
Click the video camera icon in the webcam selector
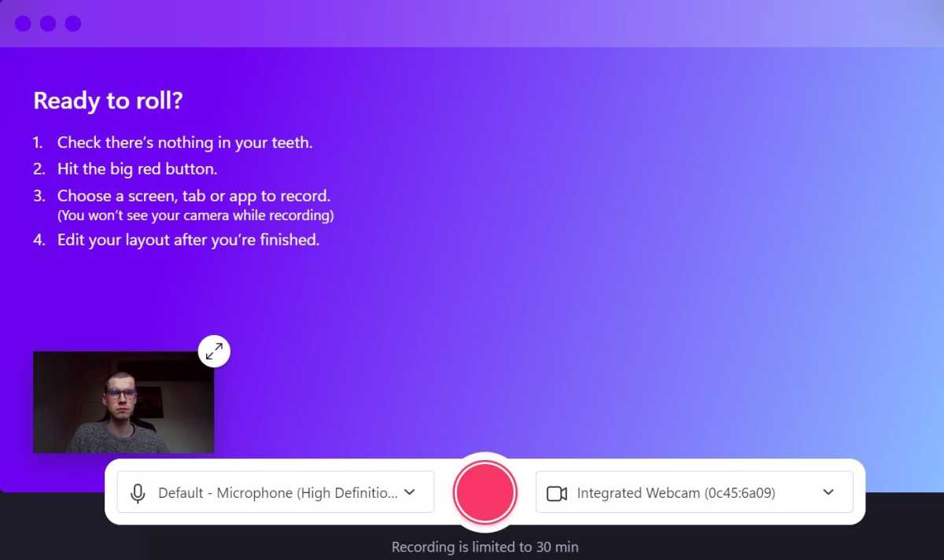(557, 493)
